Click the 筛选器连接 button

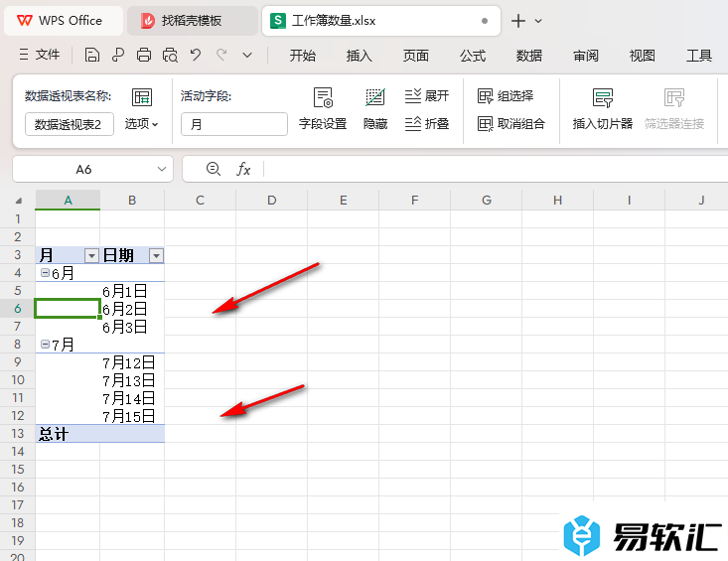coord(674,110)
